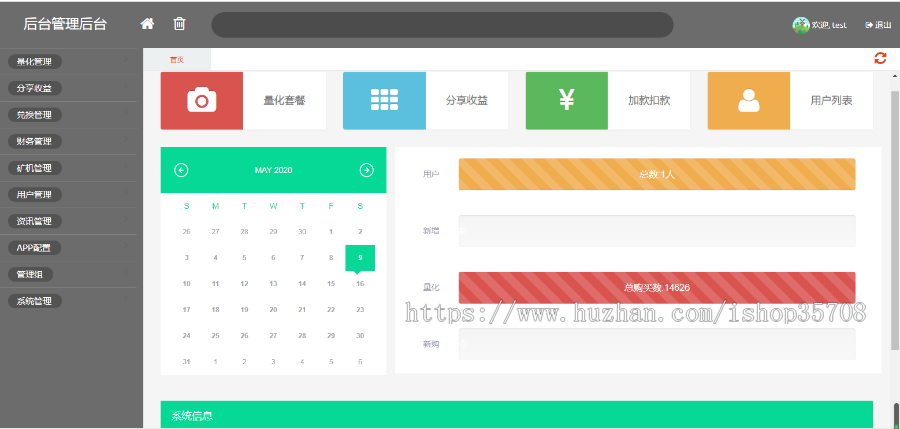The width and height of the screenshot is (900, 429).
Task: Open APP配置 in sidebar
Action: [34, 248]
